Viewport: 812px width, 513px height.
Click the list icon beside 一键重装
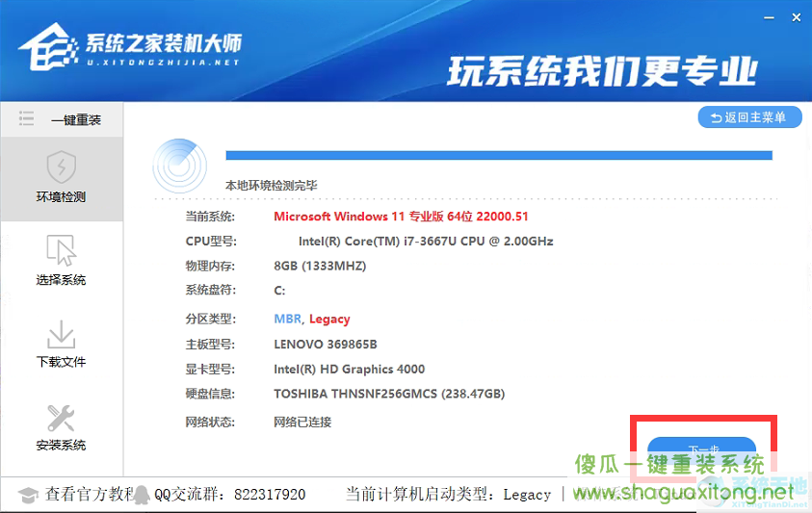coord(26,118)
